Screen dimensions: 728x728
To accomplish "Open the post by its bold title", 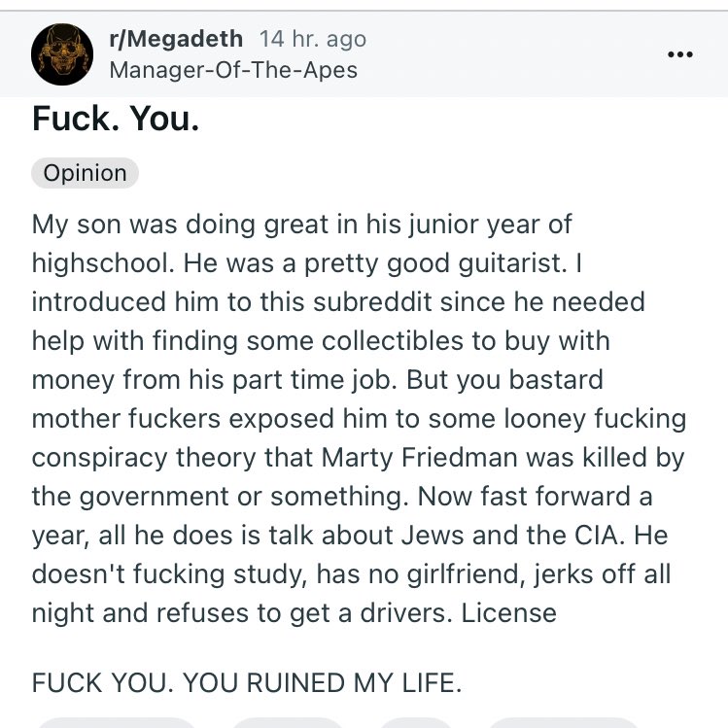I will point(116,119).
